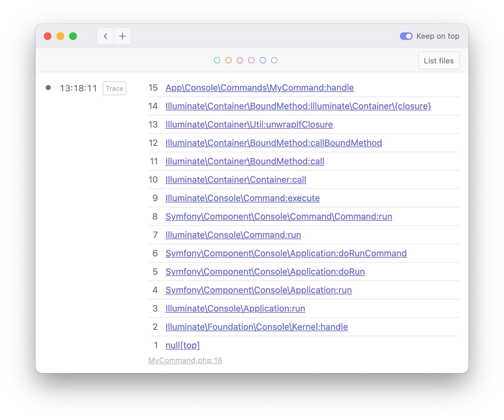
Task: Open BoundMethod:callBoundMethod frame link
Action: point(274,143)
